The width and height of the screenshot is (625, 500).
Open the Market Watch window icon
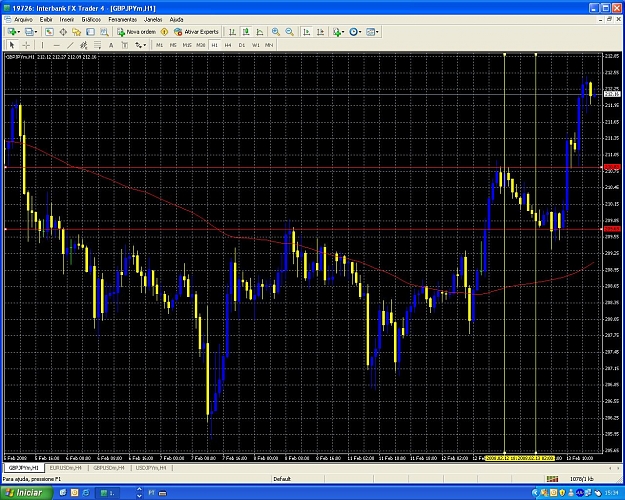point(49,32)
